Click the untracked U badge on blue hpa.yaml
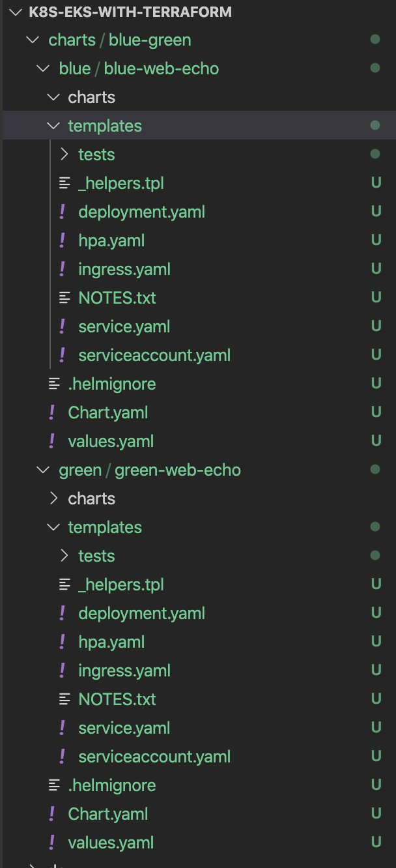The image size is (396, 868). [x=376, y=240]
